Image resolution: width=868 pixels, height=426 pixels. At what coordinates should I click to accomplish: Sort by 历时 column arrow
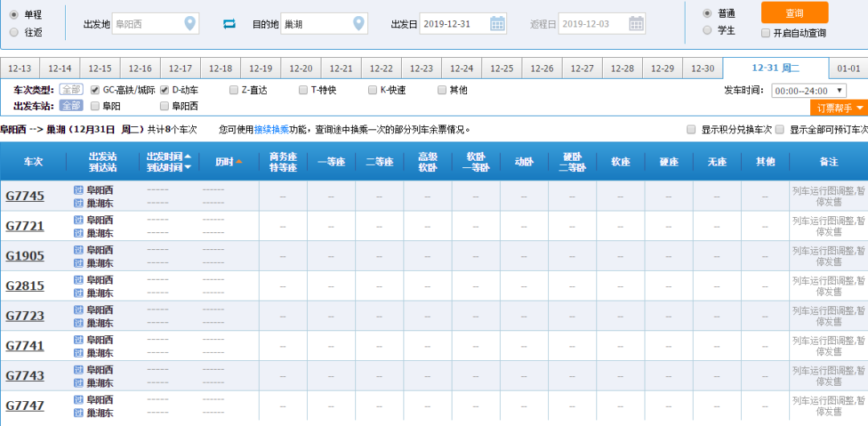click(x=239, y=162)
